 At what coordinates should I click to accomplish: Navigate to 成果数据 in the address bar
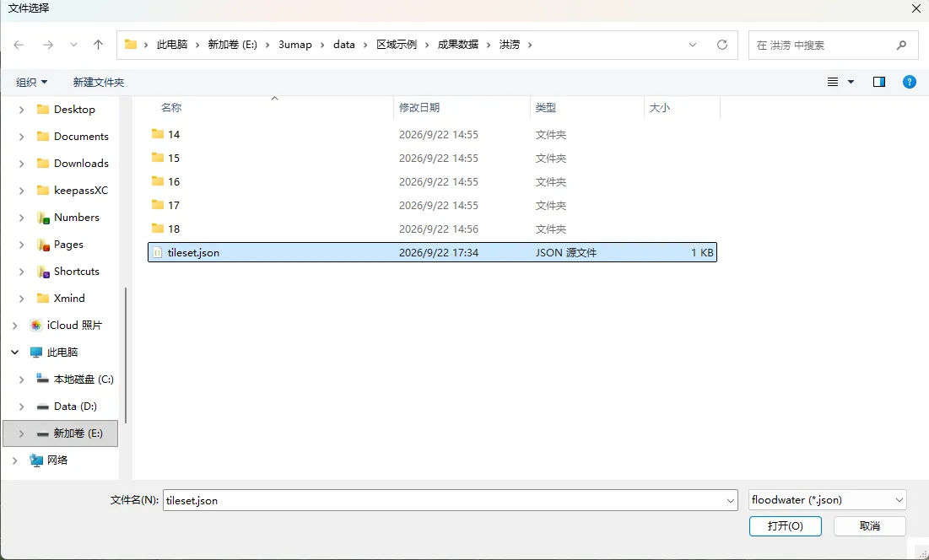click(x=458, y=45)
